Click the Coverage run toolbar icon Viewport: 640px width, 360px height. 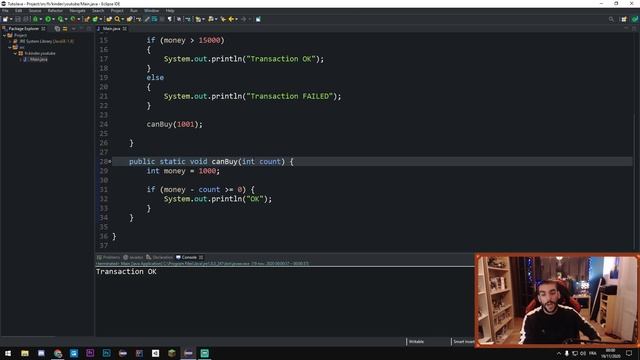point(60,19)
